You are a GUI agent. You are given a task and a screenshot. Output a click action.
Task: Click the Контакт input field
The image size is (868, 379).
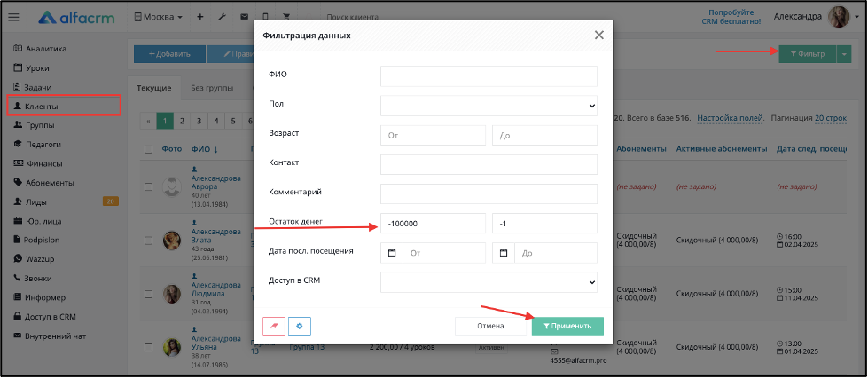[x=489, y=164]
